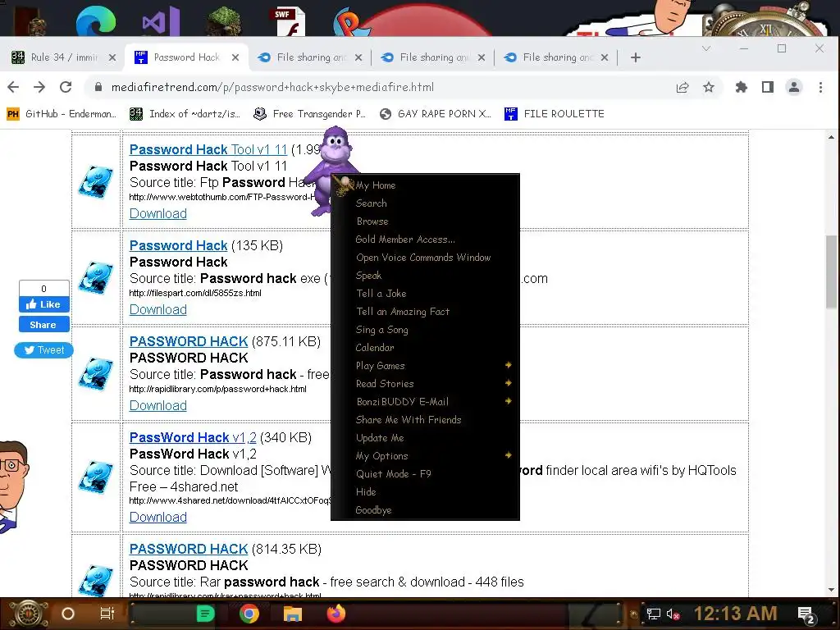Expand the Play Games submenu
The image size is (840, 630).
(x=426, y=365)
